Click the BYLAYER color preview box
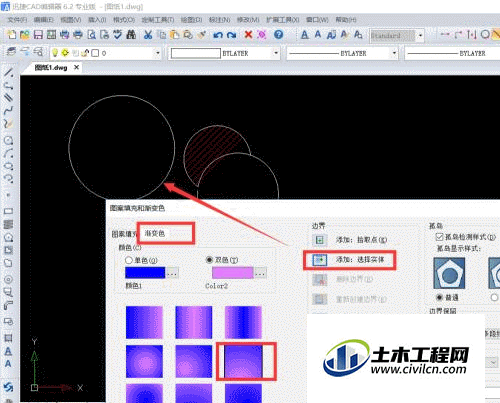 [x=196, y=53]
